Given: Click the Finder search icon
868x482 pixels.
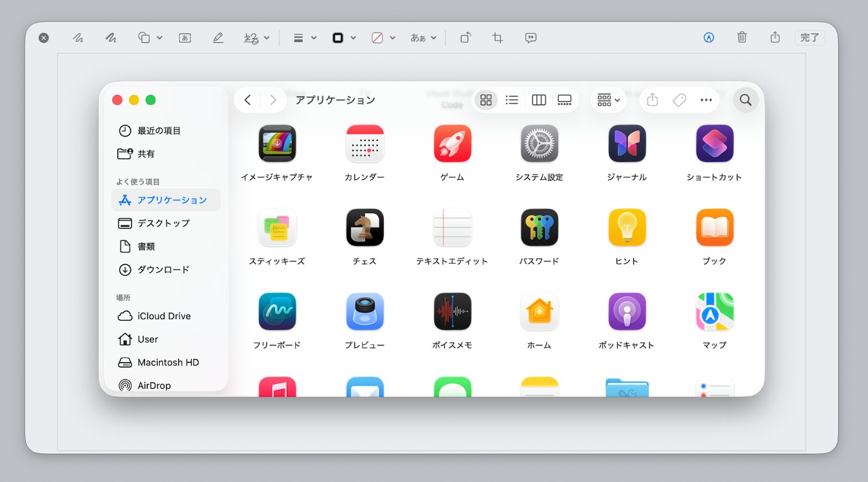Looking at the screenshot, I should pyautogui.click(x=746, y=100).
